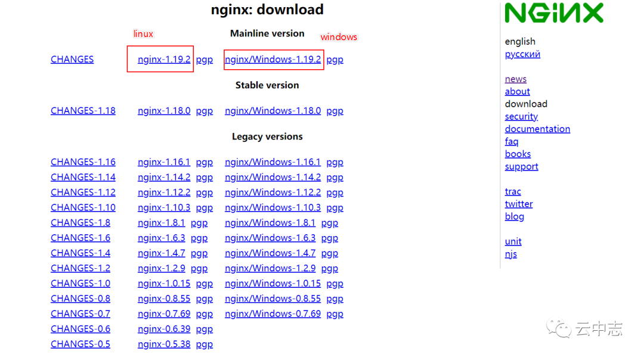Open CHANGES-1.8 link

tap(80, 223)
